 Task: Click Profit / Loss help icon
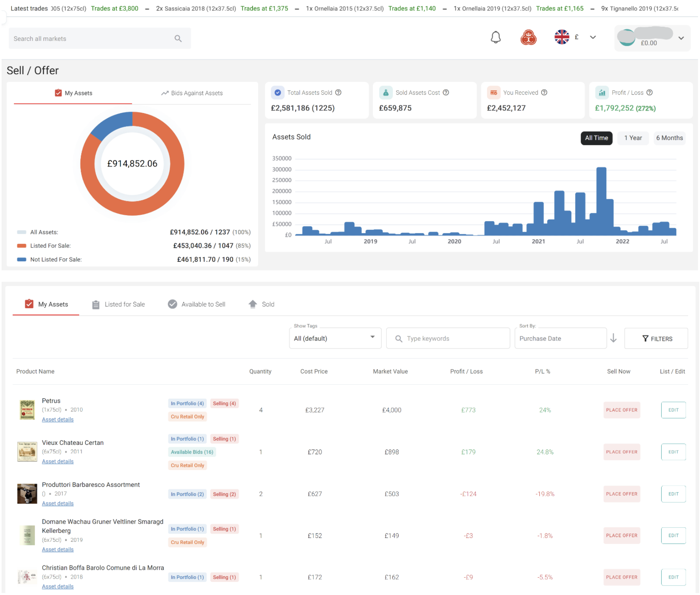coord(649,93)
